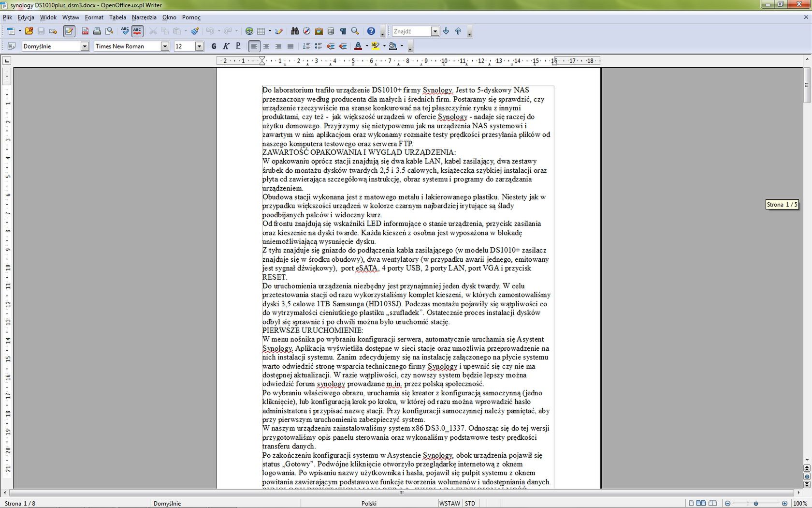
Task: Open the Edycja menu
Action: point(26,17)
